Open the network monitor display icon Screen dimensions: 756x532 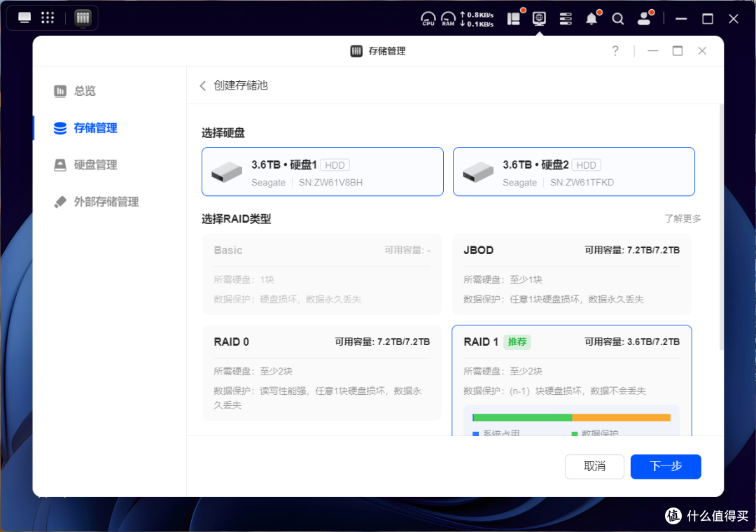tap(539, 18)
